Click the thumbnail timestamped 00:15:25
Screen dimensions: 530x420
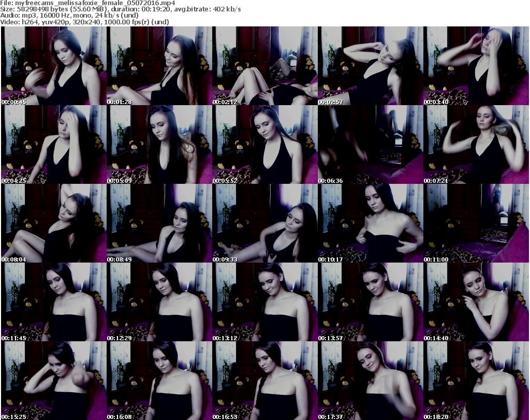pyautogui.click(x=54, y=381)
